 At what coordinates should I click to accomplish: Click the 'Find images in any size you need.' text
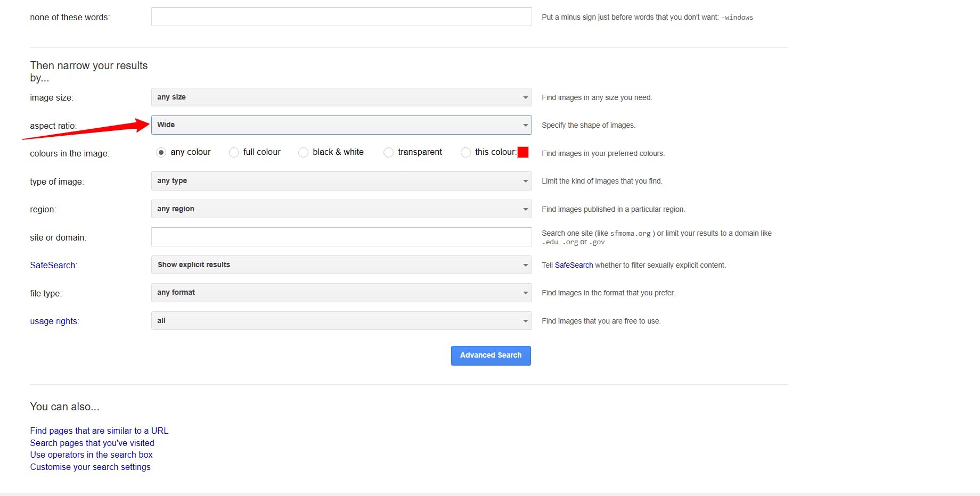point(597,97)
